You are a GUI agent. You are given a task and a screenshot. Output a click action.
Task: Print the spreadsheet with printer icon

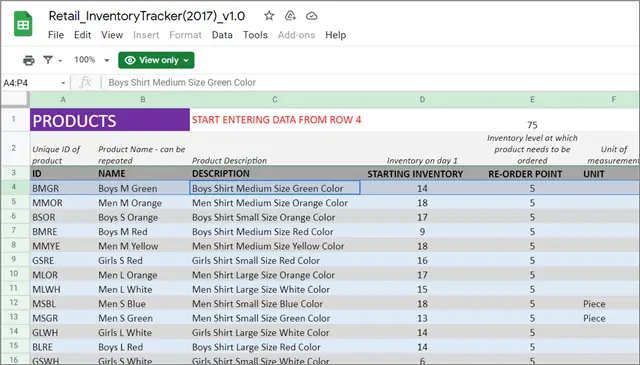tap(29, 60)
